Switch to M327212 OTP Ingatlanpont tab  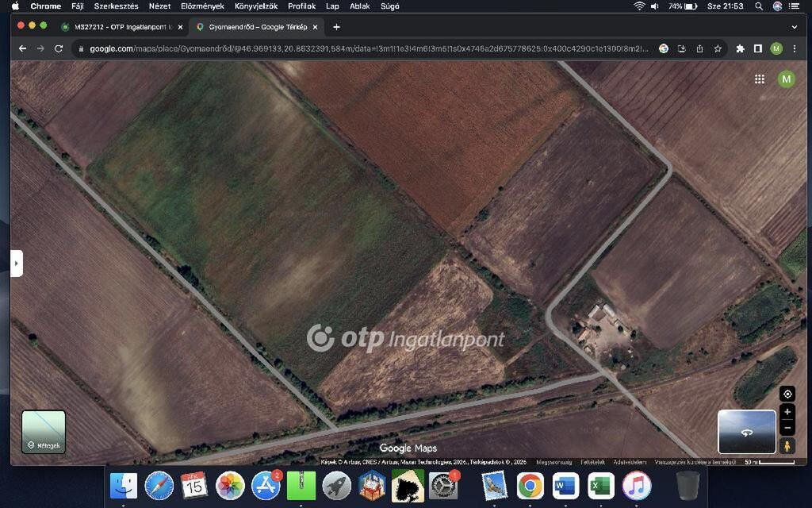pyautogui.click(x=119, y=27)
